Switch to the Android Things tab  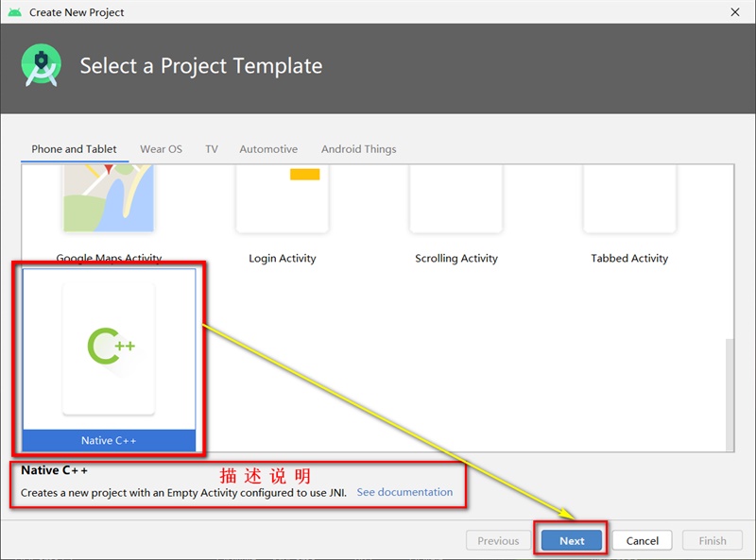(359, 149)
